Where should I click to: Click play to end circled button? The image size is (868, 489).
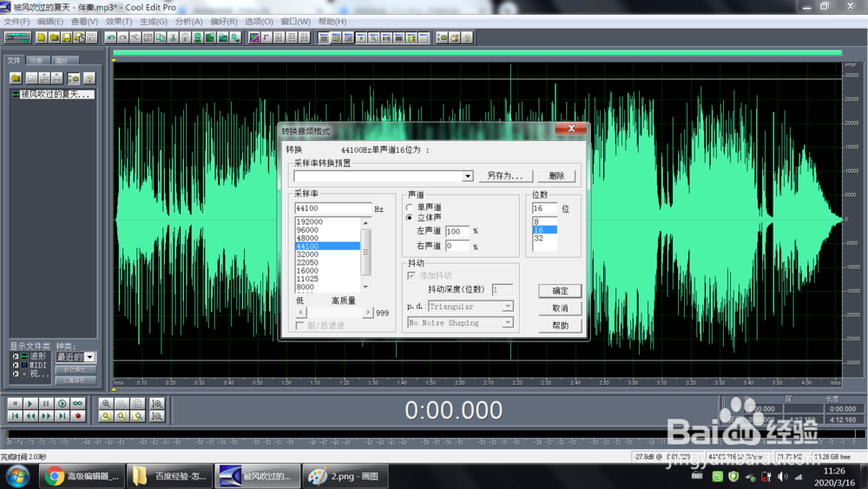62,404
